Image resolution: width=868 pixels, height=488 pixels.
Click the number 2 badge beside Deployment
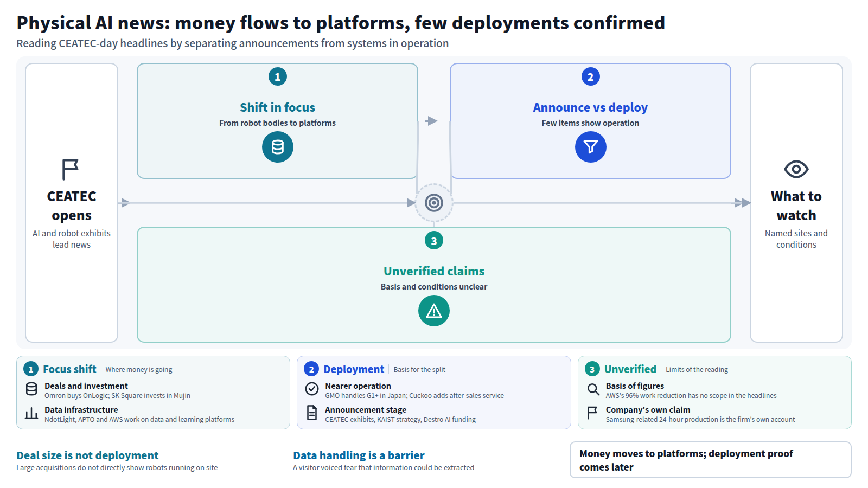click(x=311, y=369)
